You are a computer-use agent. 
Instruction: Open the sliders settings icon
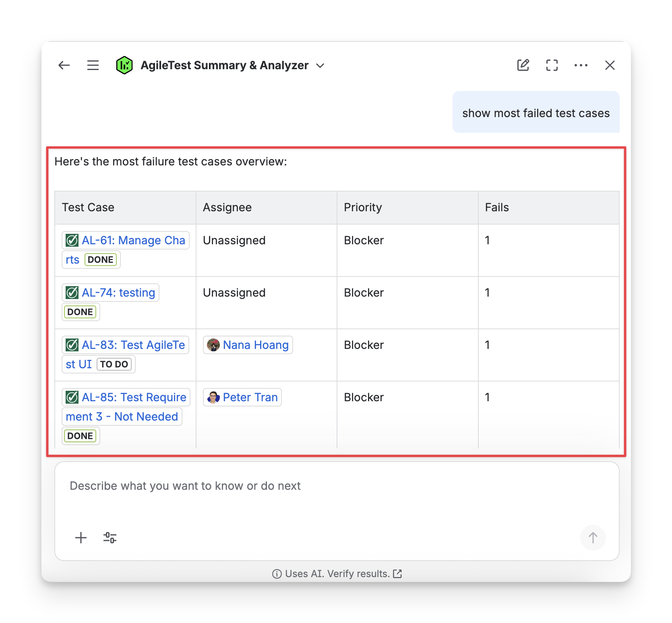click(110, 538)
